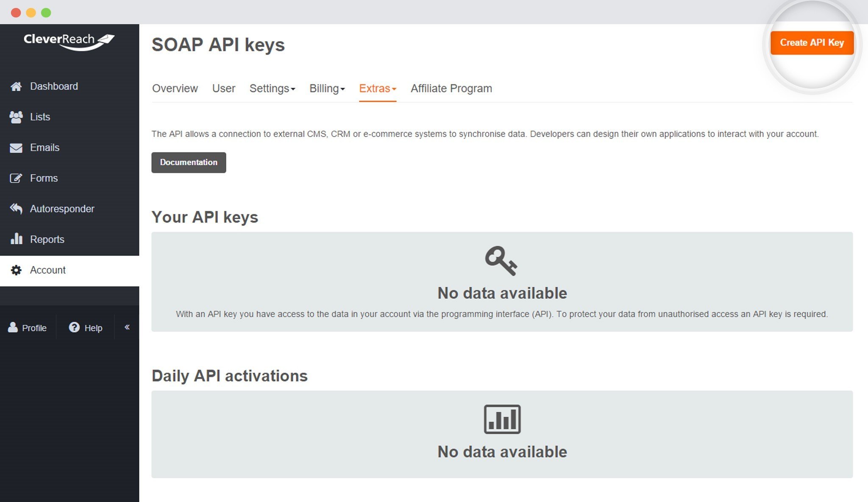The image size is (868, 502).
Task: Switch to the Overview tab
Action: pyautogui.click(x=175, y=89)
